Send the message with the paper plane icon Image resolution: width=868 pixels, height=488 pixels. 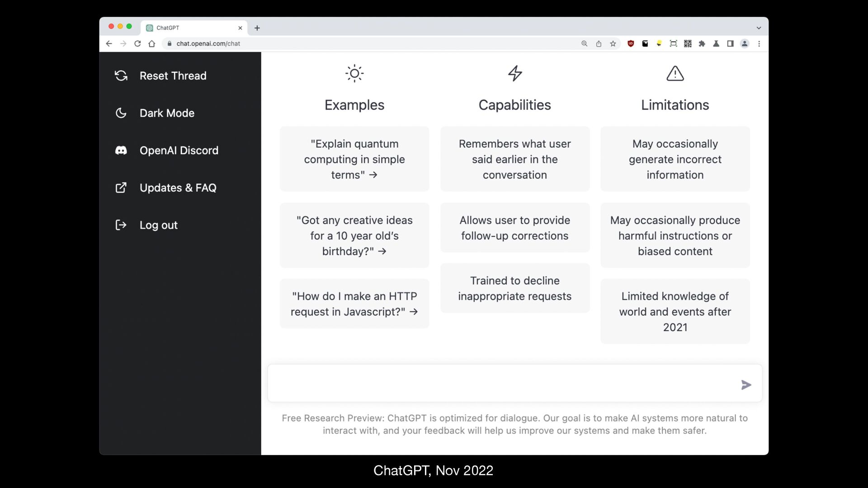[746, 385]
